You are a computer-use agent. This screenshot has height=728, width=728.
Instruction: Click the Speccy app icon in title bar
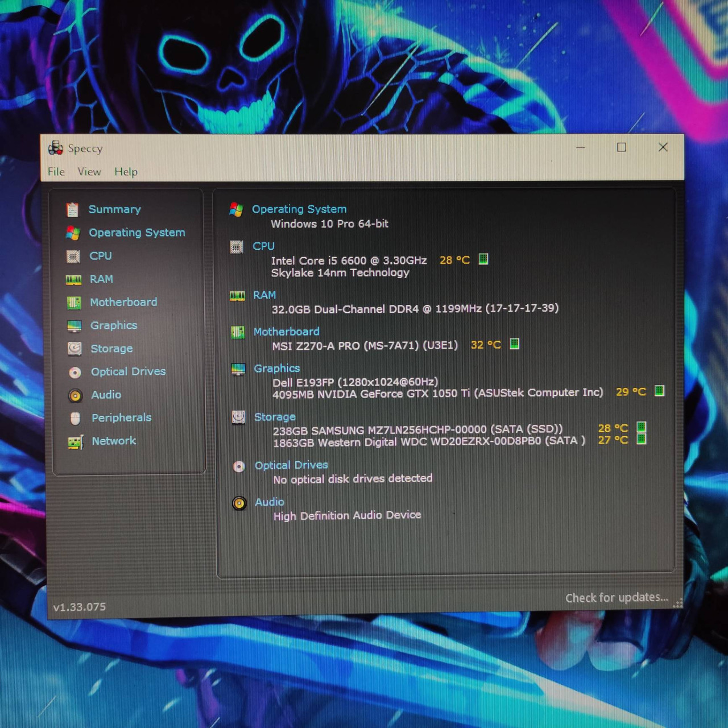point(56,148)
